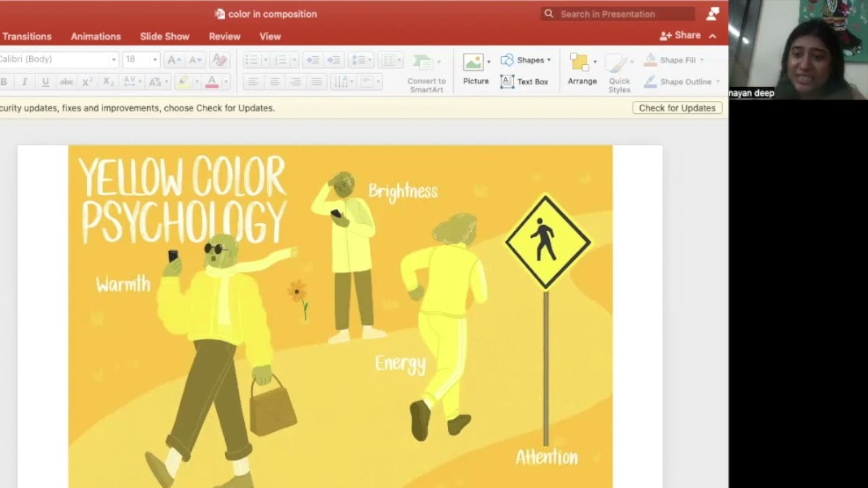
Task: Click the Decrease Font Size icon
Action: tap(195, 60)
